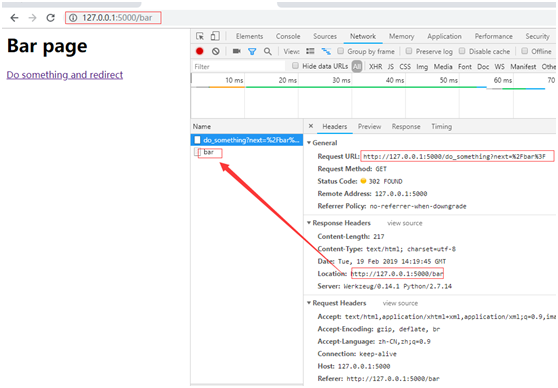Reload the page with the refresh icon
Screen dimensions: 558x388
51,18
